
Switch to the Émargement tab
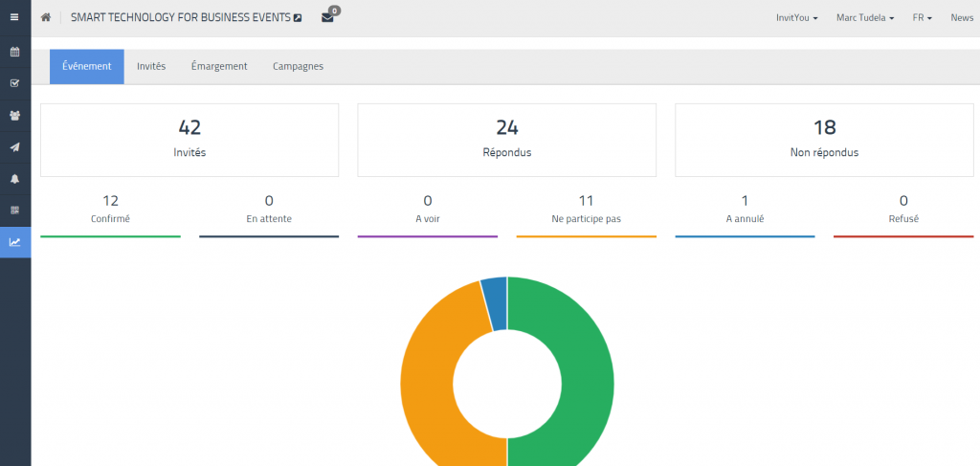[219, 66]
